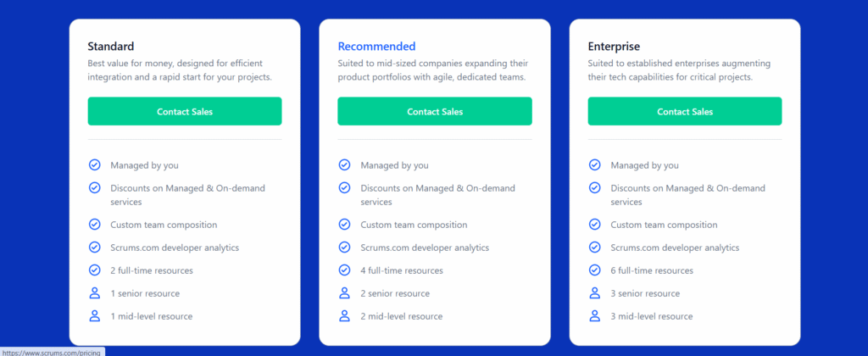Screen dimensions: 868x356
Task: Click Standard's Managed by you check icon
Action: 94,165
